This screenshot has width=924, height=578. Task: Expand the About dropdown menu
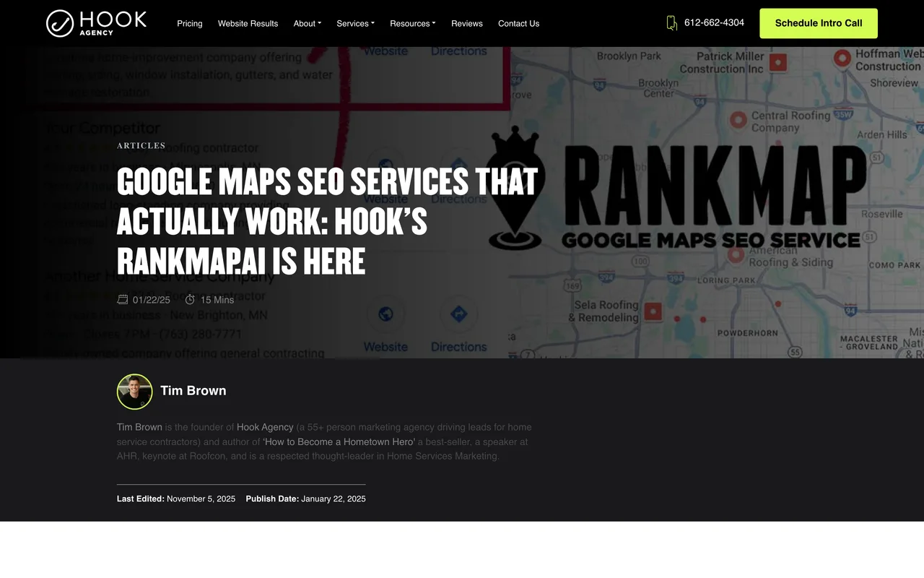point(308,23)
